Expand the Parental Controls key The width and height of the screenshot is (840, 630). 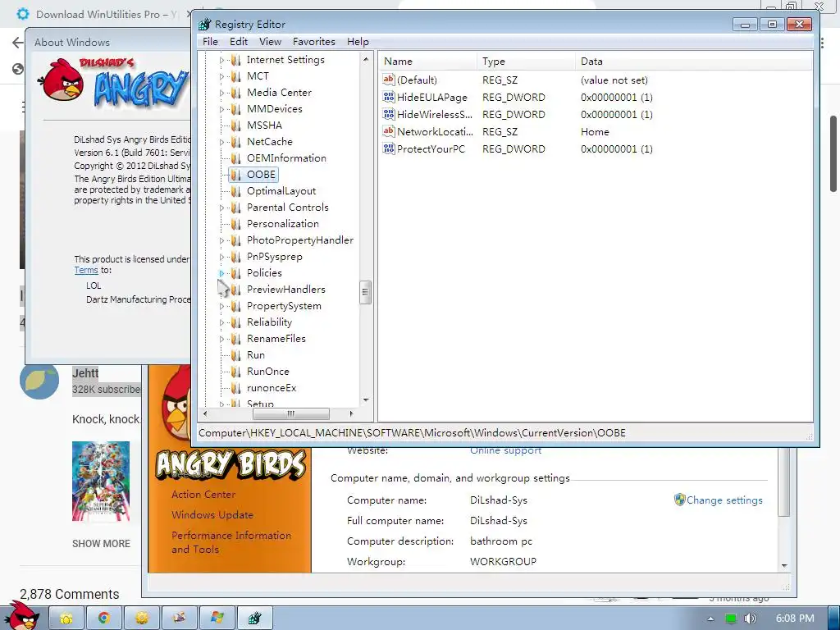pos(221,208)
